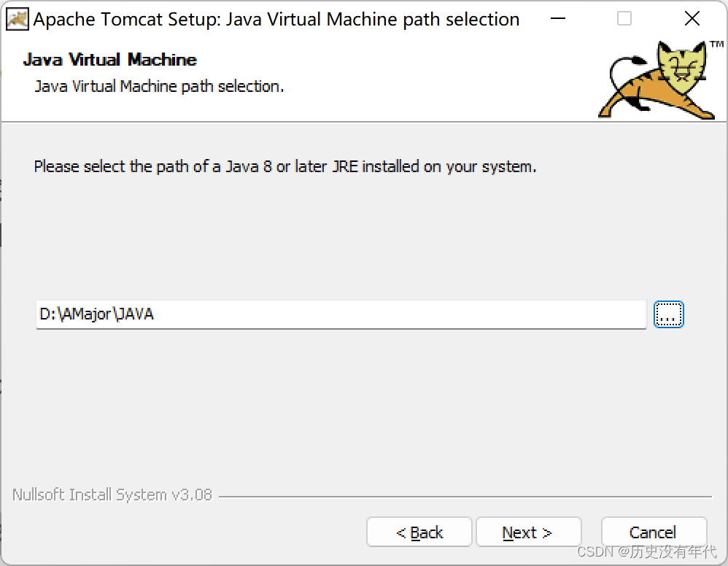This screenshot has height=566, width=728.
Task: Click into the JRE path field D:\AMajor\JAVA
Action: pyautogui.click(x=341, y=314)
